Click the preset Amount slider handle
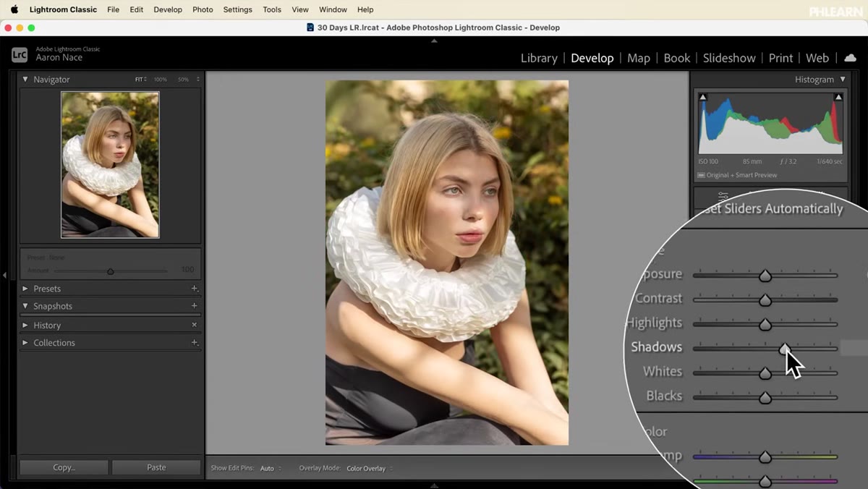Image resolution: width=868 pixels, height=489 pixels. [x=111, y=271]
